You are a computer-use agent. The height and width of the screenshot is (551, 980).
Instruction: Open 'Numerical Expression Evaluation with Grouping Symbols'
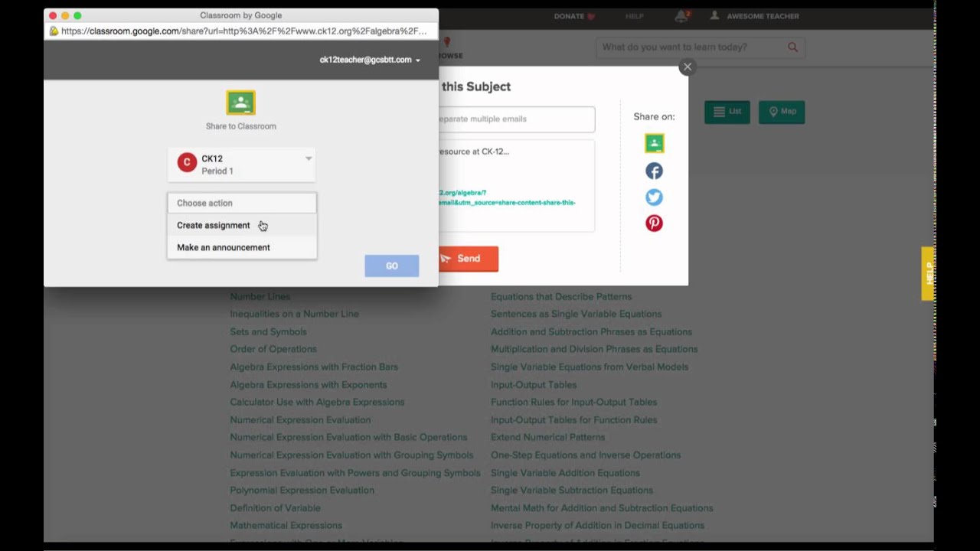(x=351, y=455)
